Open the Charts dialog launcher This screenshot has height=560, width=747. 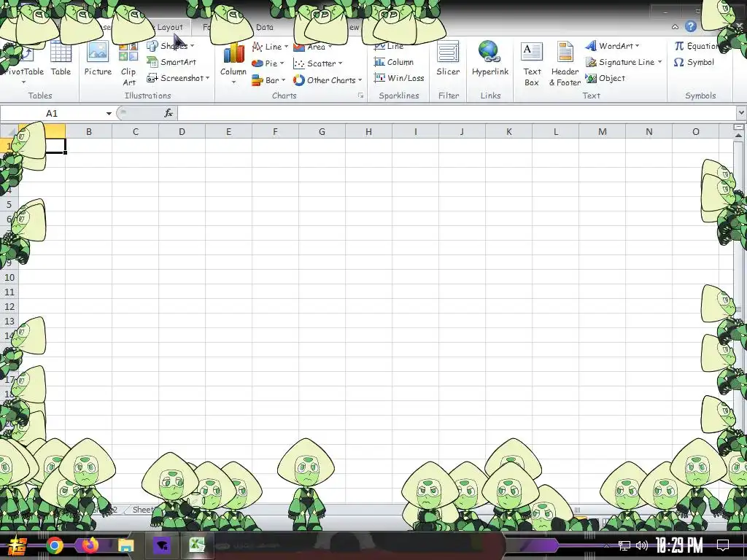pyautogui.click(x=360, y=96)
